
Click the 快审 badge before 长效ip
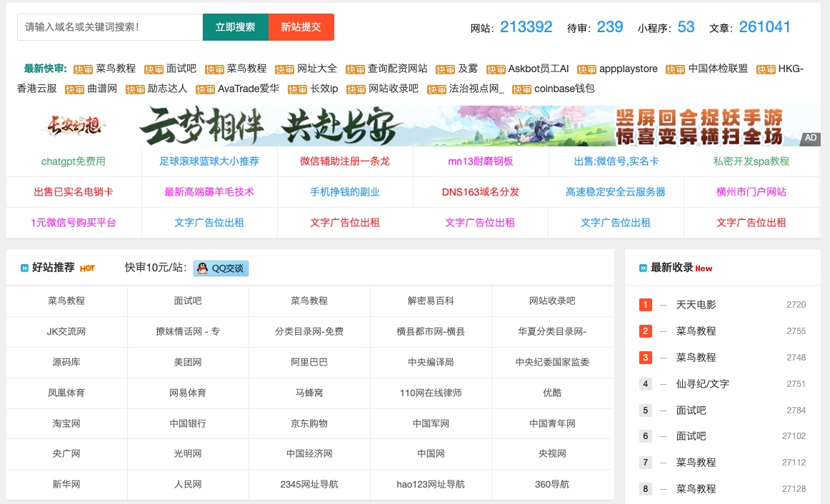tap(297, 90)
